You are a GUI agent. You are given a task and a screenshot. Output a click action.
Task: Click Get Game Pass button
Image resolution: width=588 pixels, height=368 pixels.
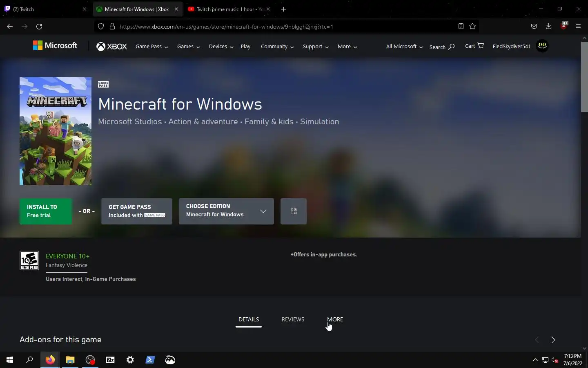[137, 211]
